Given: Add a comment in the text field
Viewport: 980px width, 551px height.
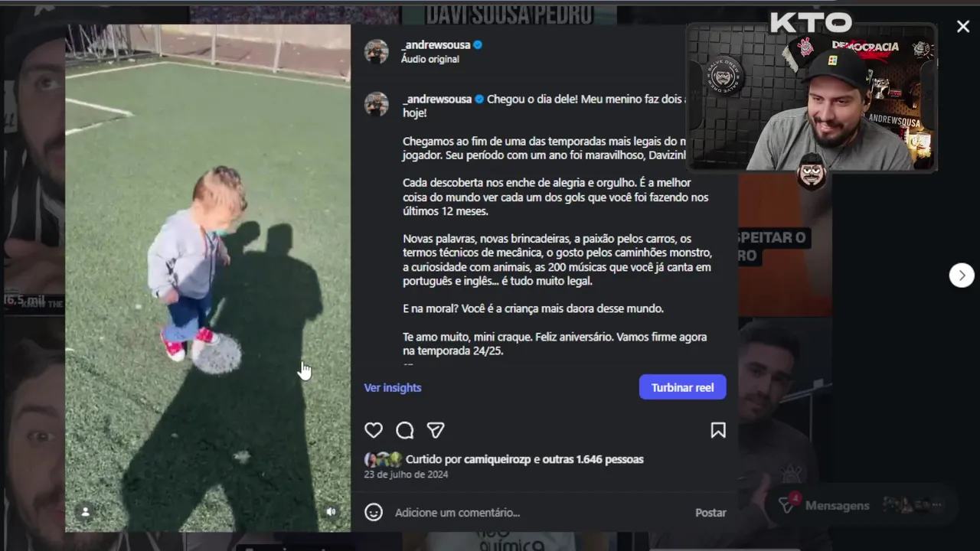Looking at the screenshot, I should [x=536, y=512].
